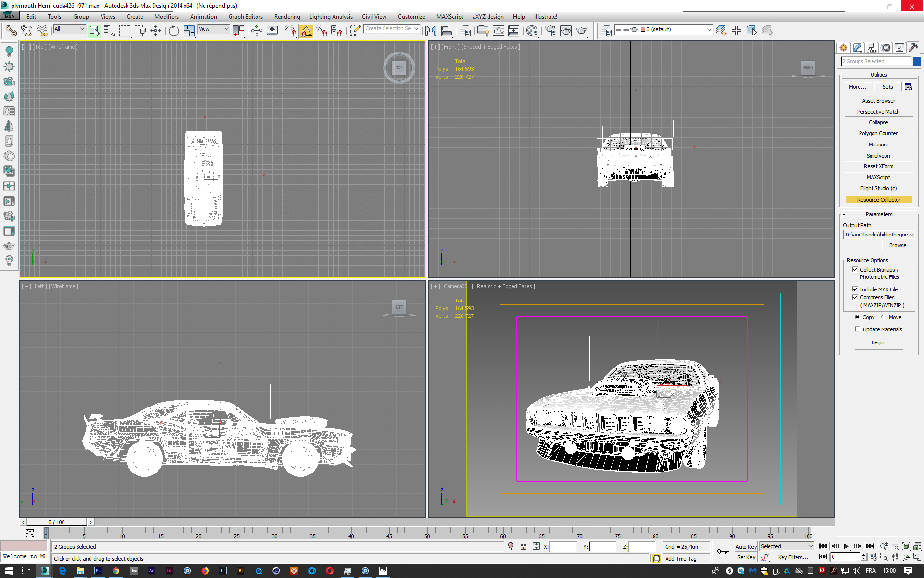Activate the Bind to Space Warp tool

(42, 31)
